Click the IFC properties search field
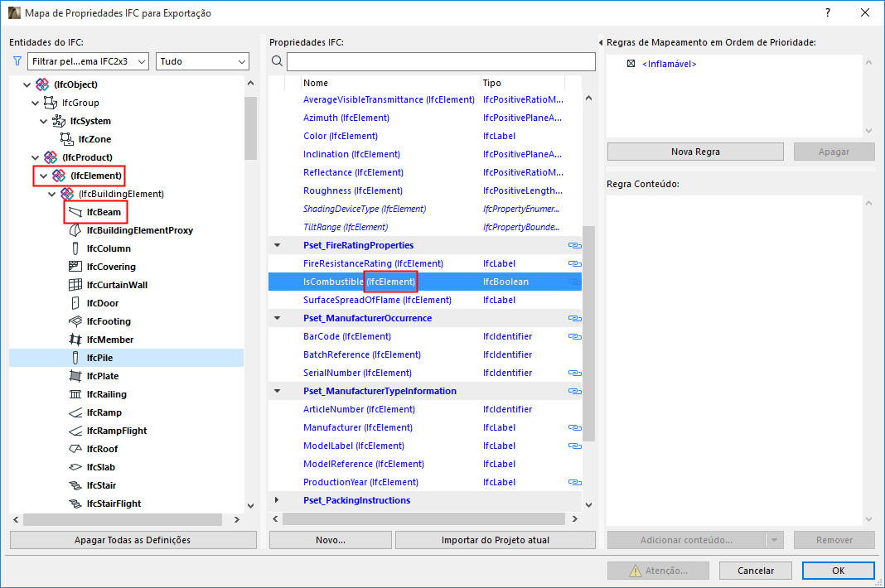Image resolution: width=885 pixels, height=588 pixels. click(x=442, y=61)
